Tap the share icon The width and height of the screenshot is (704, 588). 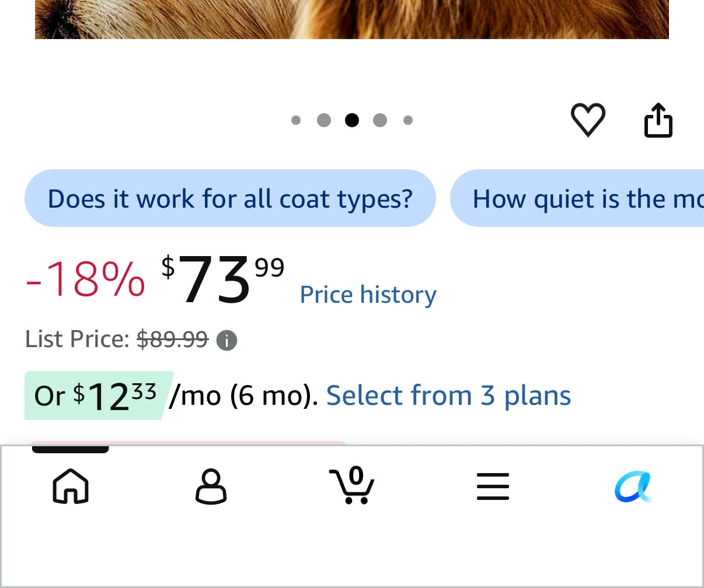658,120
